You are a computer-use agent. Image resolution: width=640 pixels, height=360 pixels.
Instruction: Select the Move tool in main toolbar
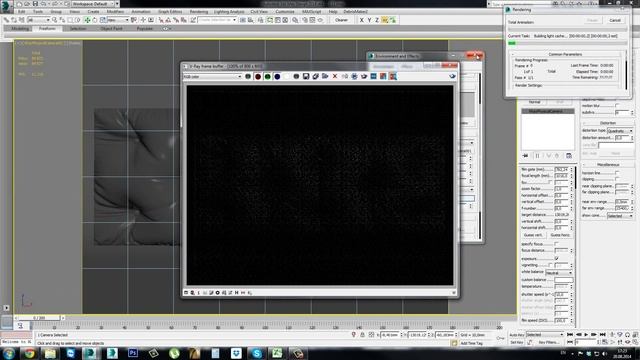(x=87, y=20)
